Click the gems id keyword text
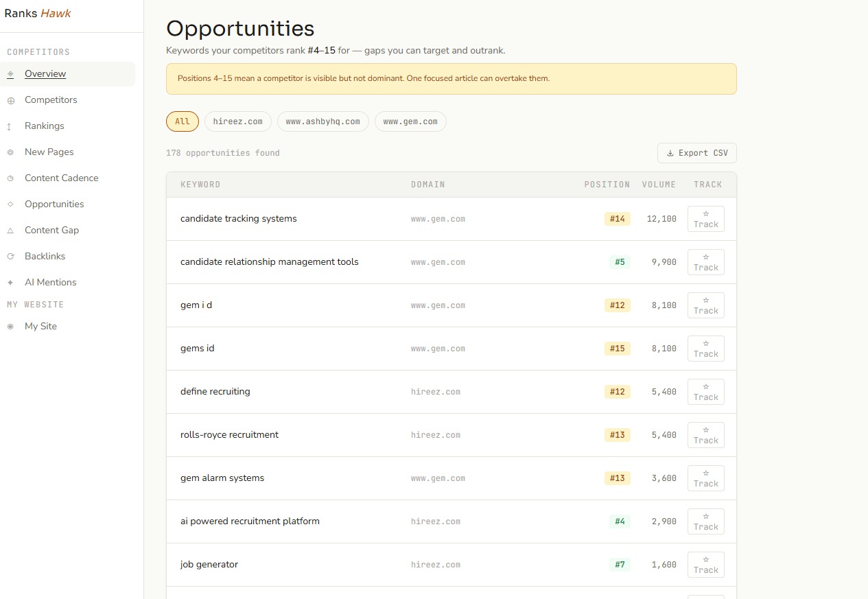The width and height of the screenshot is (868, 599). (x=198, y=349)
